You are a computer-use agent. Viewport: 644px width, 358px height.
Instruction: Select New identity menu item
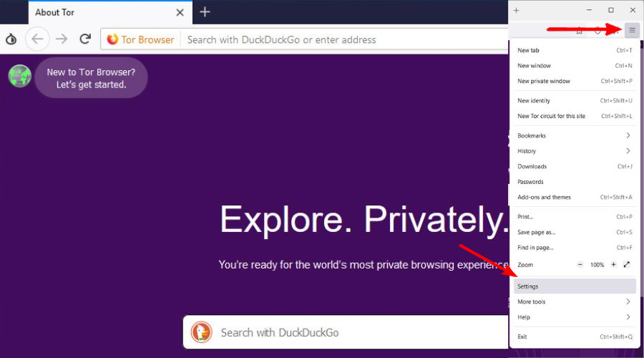pos(575,101)
